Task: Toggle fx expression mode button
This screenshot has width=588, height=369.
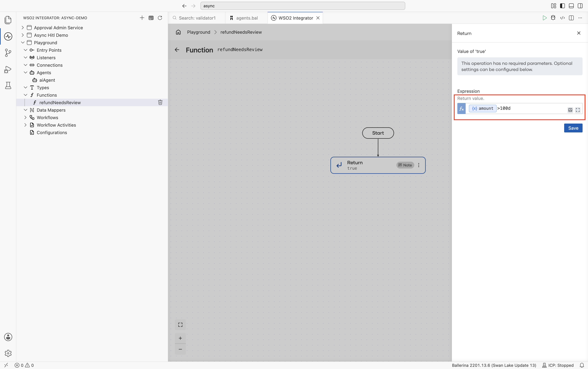Action: click(x=461, y=109)
